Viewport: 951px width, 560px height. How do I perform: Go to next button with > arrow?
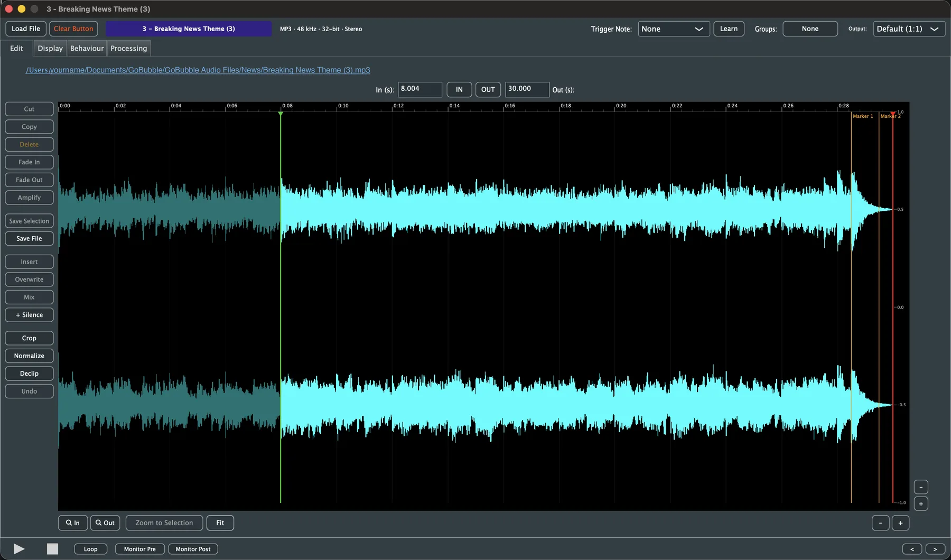tap(935, 549)
